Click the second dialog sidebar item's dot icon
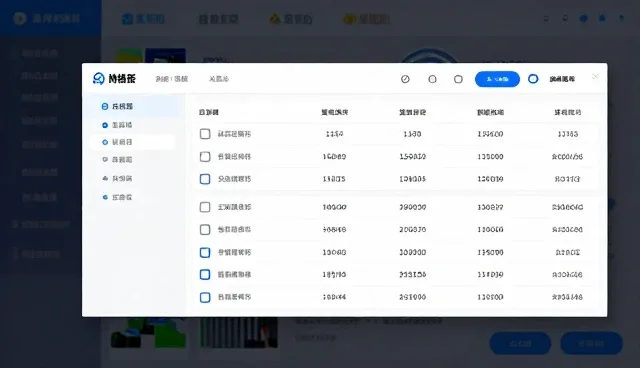640x368 pixels. 105,125
